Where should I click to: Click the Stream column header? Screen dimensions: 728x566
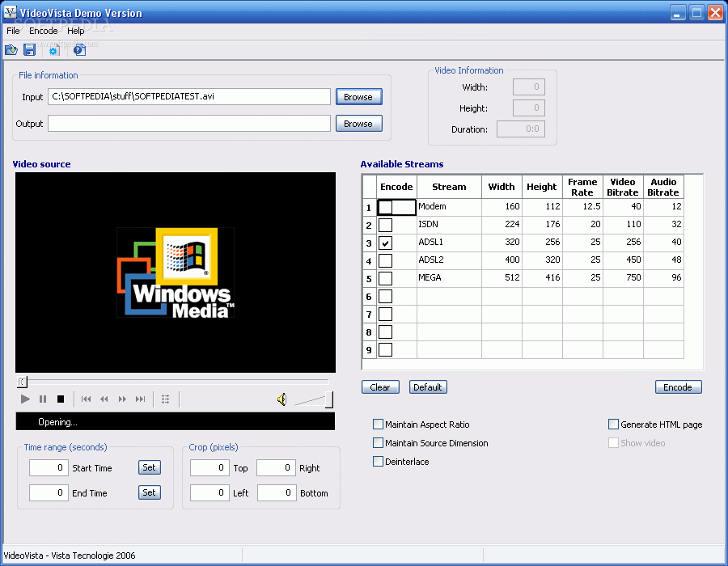449,187
